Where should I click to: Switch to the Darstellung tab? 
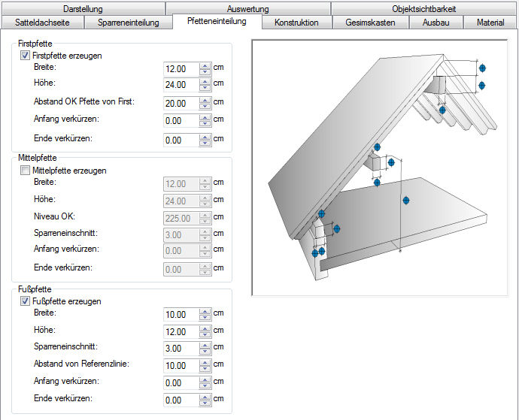coord(83,8)
